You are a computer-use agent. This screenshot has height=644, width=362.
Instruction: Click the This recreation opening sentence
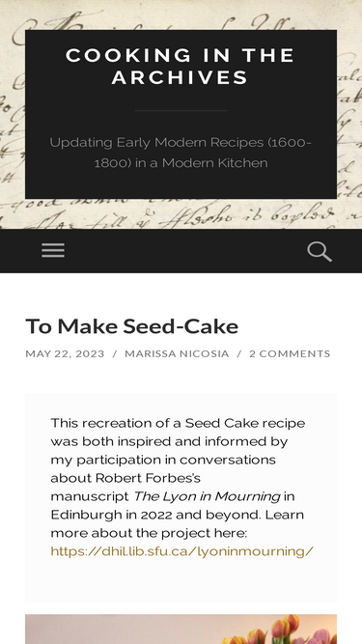pyautogui.click(x=178, y=423)
